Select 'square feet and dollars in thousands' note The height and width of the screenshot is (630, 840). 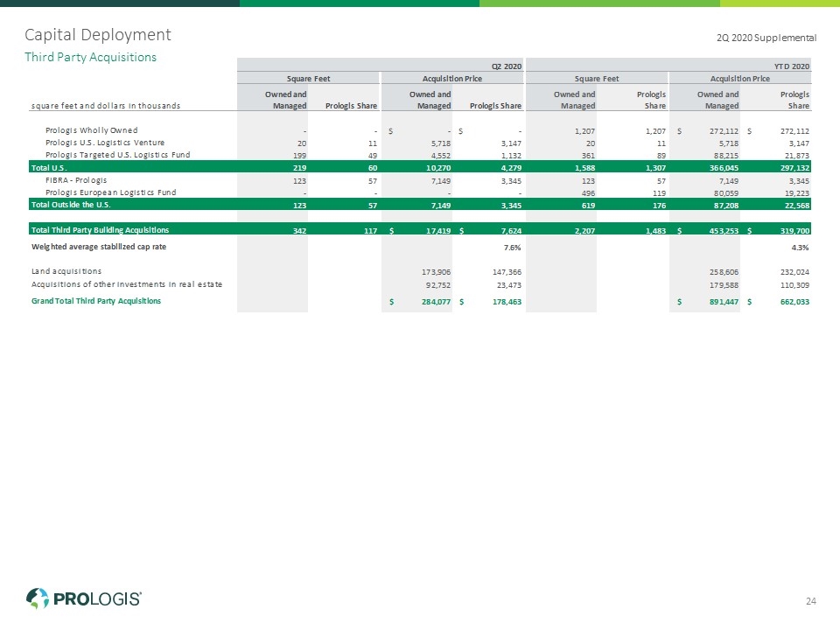pyautogui.click(x=106, y=106)
